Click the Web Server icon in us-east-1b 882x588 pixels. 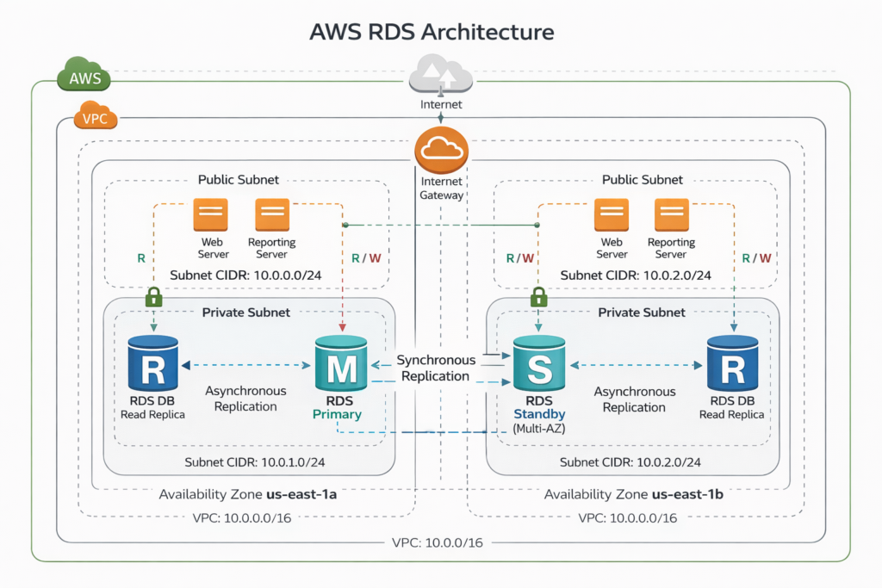pos(612,215)
